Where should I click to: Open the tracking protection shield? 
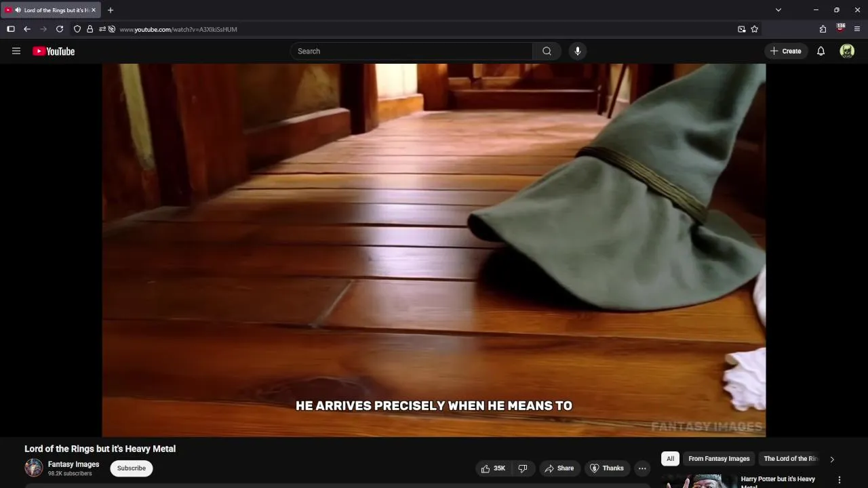coord(77,29)
